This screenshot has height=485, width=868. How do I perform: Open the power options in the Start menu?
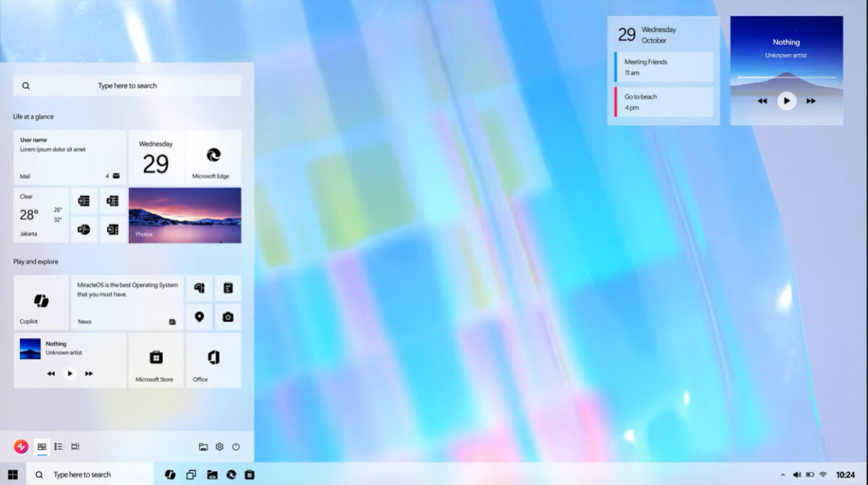235,447
